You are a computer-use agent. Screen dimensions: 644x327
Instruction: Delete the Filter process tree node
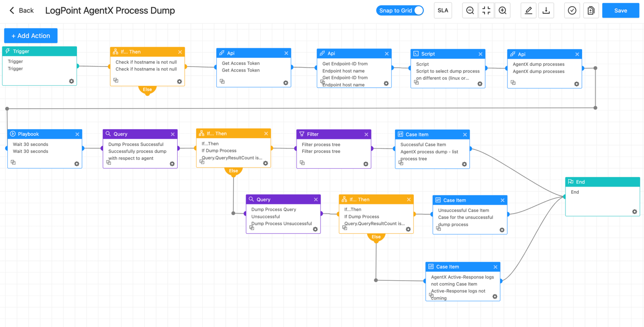pos(366,134)
